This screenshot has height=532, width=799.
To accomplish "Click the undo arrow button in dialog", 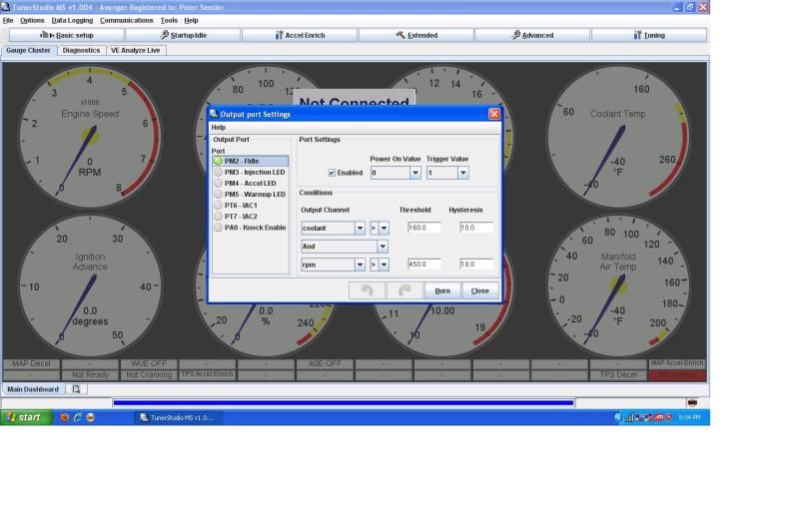I will (x=367, y=290).
